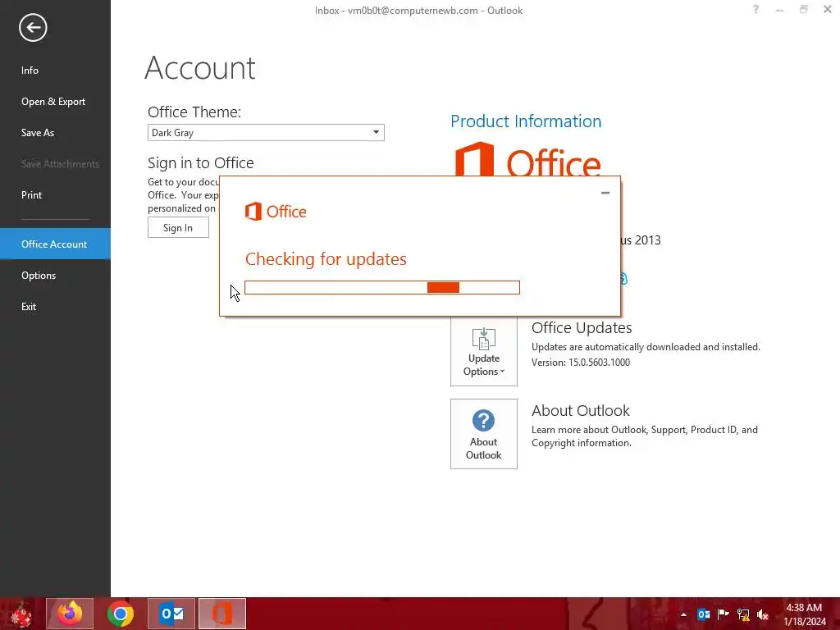Click the Sign In button

(178, 228)
